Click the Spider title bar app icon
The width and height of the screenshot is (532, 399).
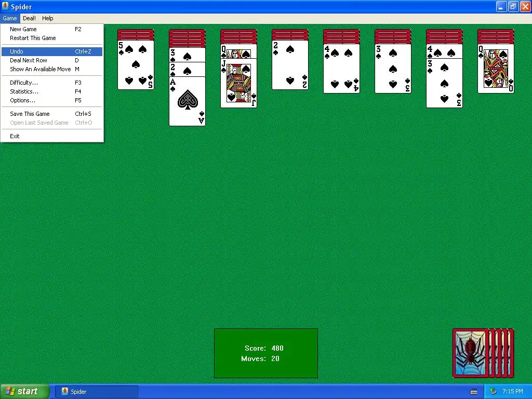(5, 6)
